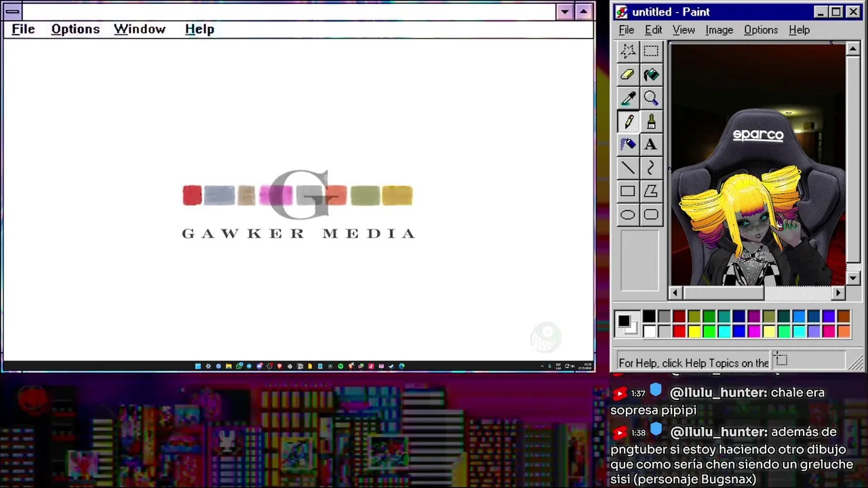868x488 pixels.
Task: Select the dark gray palette swatch
Action: click(664, 316)
